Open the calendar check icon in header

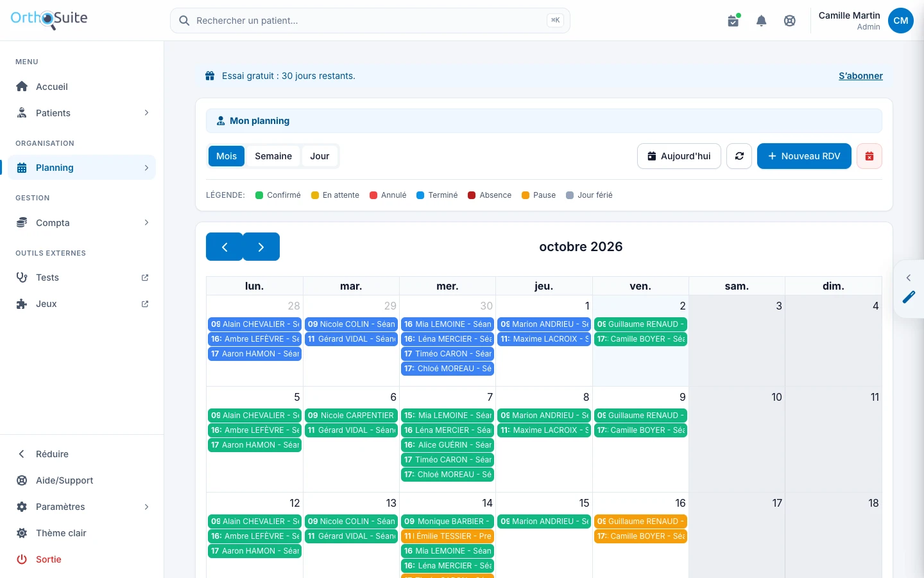(x=733, y=21)
